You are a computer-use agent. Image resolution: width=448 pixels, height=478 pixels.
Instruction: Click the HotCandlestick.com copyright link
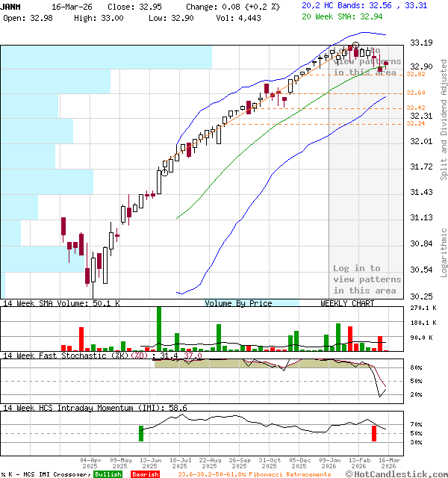click(x=405, y=474)
